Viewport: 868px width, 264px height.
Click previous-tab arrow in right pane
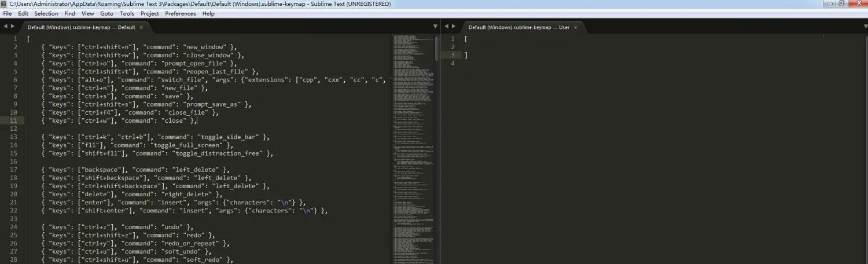pos(446,27)
